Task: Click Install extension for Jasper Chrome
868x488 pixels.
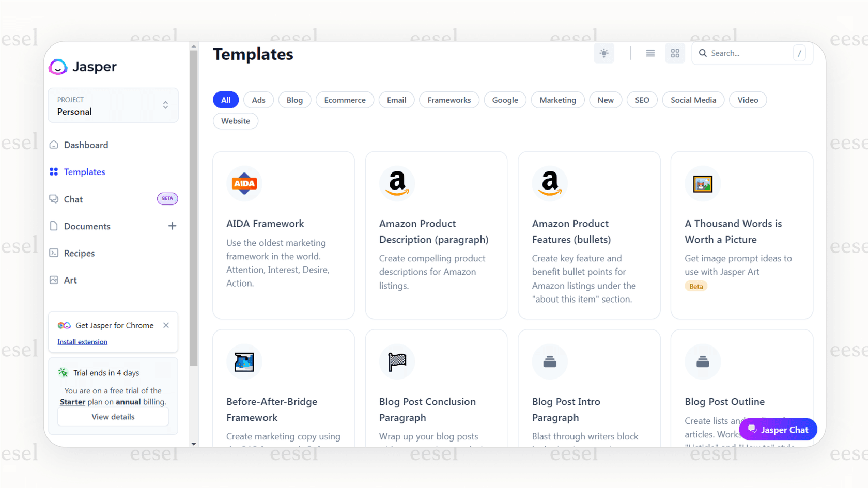Action: coord(82,341)
